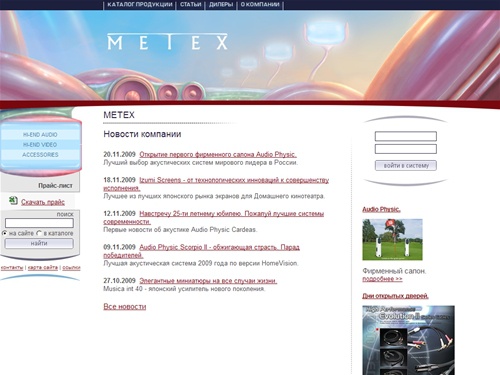Click the Прайс-лист heading
The image size is (500, 375).
[55, 186]
